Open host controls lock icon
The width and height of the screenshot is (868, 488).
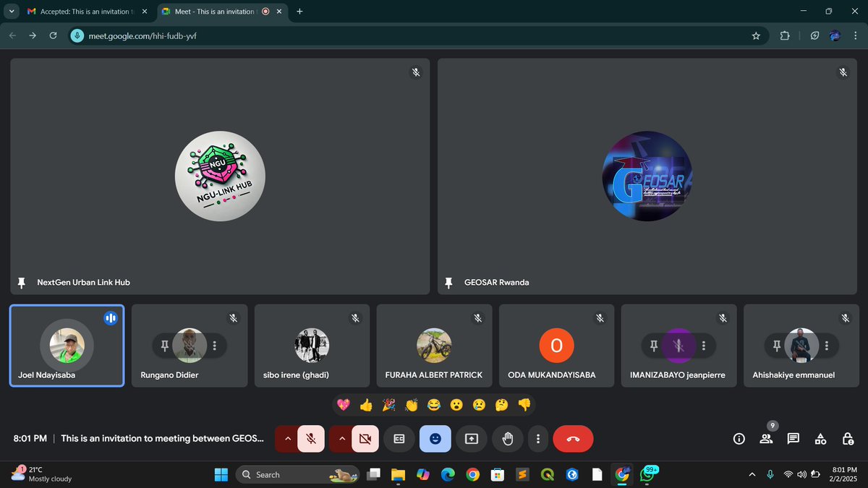[x=848, y=438]
